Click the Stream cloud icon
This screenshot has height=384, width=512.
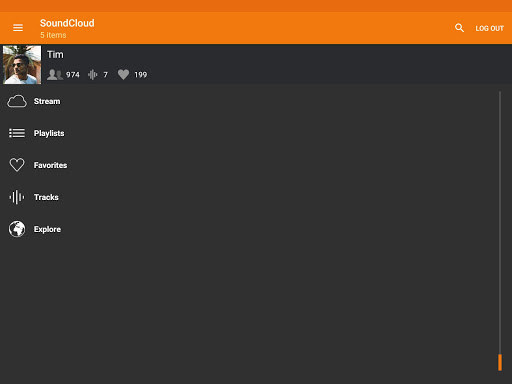17,101
